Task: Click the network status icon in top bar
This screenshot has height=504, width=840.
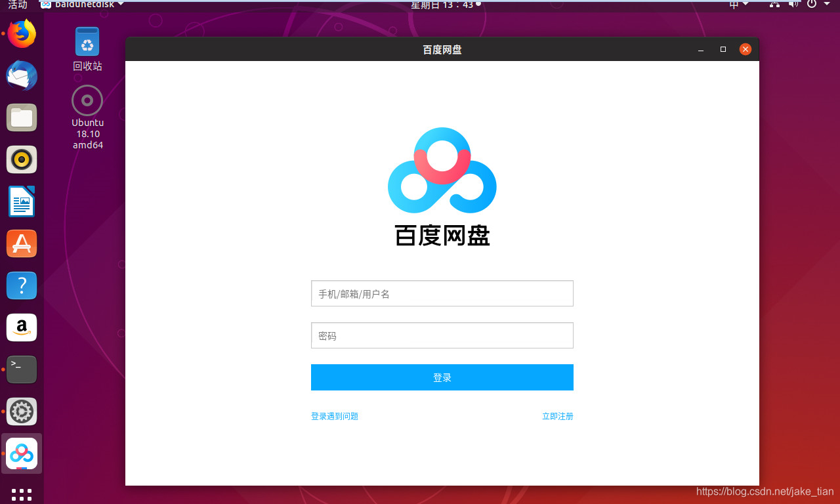Action: pos(775,5)
